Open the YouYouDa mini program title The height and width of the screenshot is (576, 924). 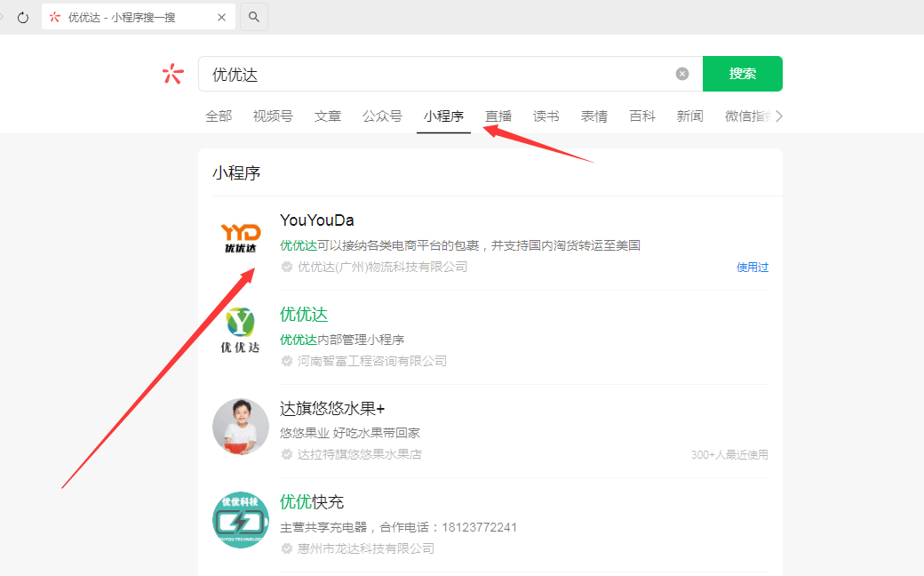(317, 220)
